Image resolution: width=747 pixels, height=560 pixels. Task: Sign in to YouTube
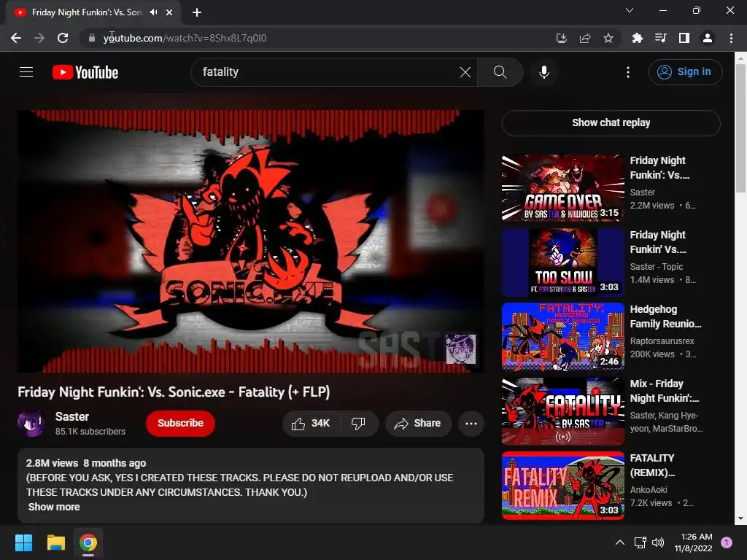(x=685, y=72)
